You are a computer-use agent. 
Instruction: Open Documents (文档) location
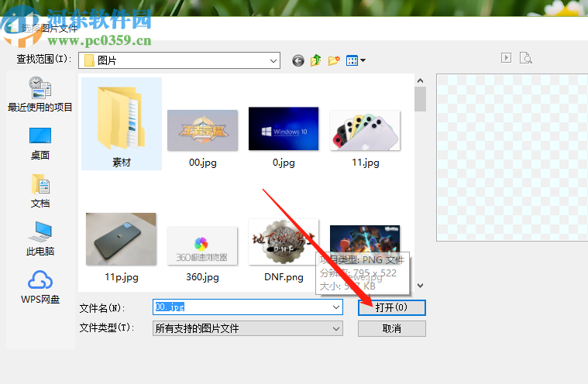pos(40,191)
